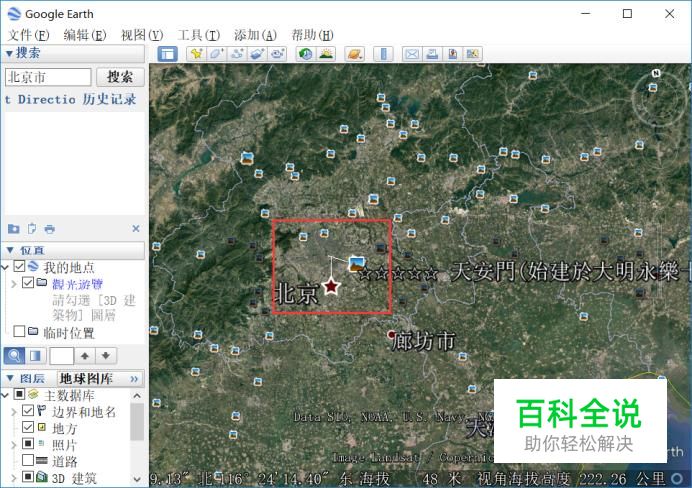Open the 工具(T) menu
Viewport: 692px width, 488px height.
click(x=199, y=35)
